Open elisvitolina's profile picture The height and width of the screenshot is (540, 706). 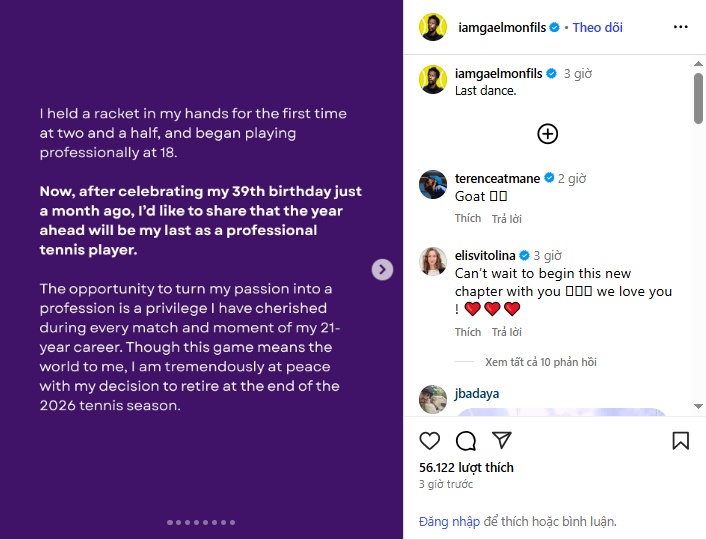pos(433,262)
